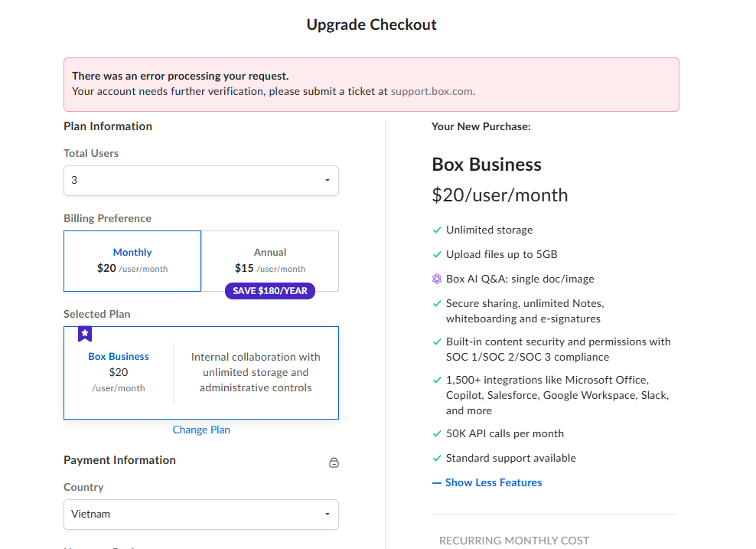Click the Box Business heading in purchase summary
Viewport: 756px width, 549px height.
tap(486, 165)
